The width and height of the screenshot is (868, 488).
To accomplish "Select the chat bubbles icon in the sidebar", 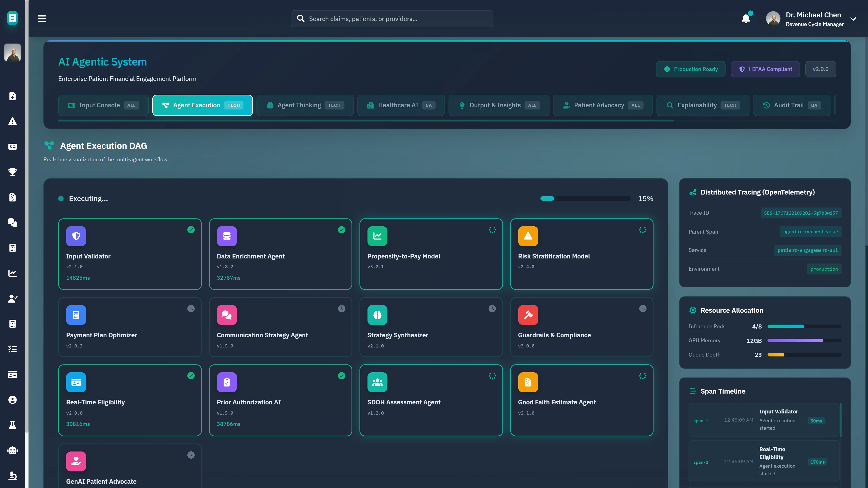I will pos(12,223).
